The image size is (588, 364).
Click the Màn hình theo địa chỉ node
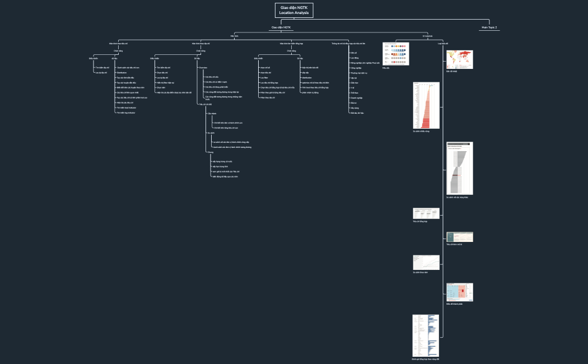(200, 43)
